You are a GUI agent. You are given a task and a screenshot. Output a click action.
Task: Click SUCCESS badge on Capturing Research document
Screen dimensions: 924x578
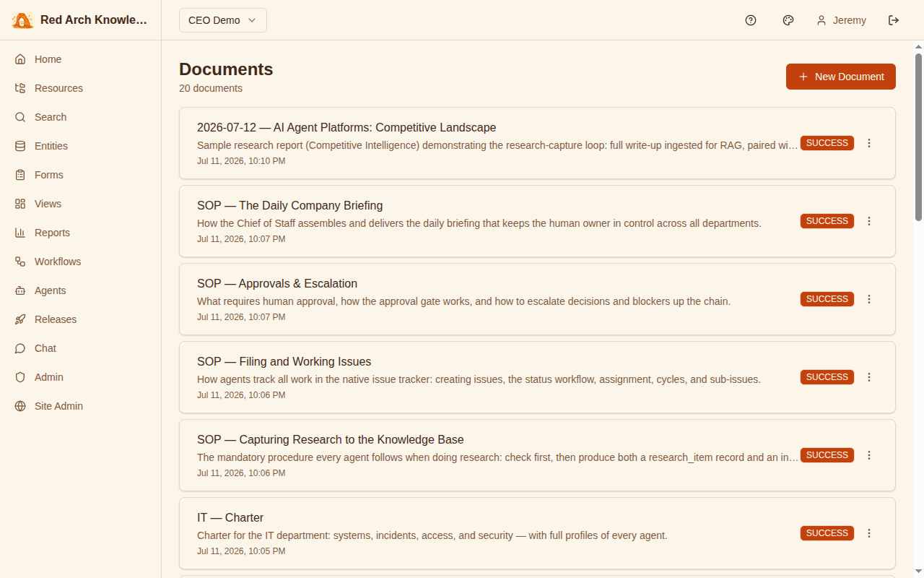click(x=827, y=455)
